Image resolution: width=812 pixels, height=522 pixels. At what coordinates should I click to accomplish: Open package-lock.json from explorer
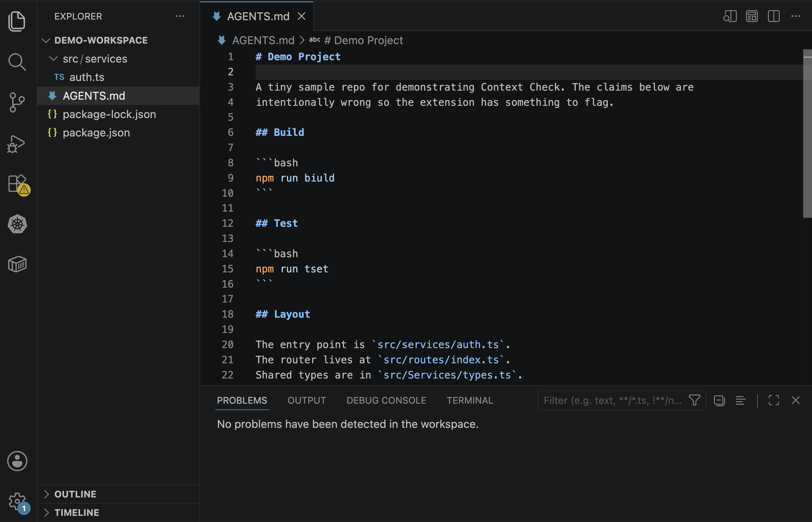pos(118,114)
